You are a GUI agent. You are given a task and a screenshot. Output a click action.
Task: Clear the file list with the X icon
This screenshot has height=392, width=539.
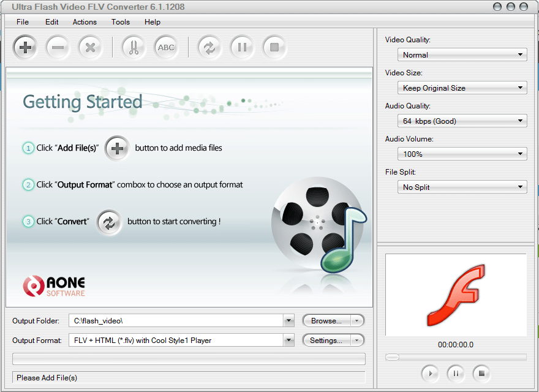tap(91, 47)
